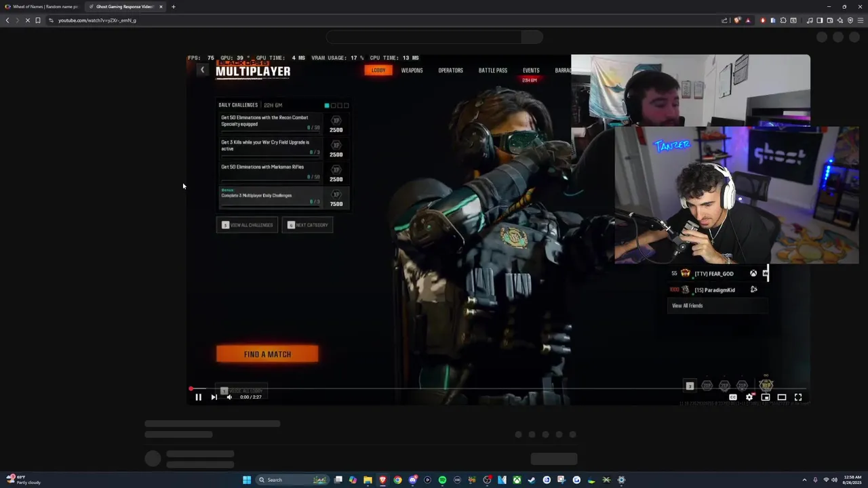Enter fullscreen on the video player

pos(798,397)
